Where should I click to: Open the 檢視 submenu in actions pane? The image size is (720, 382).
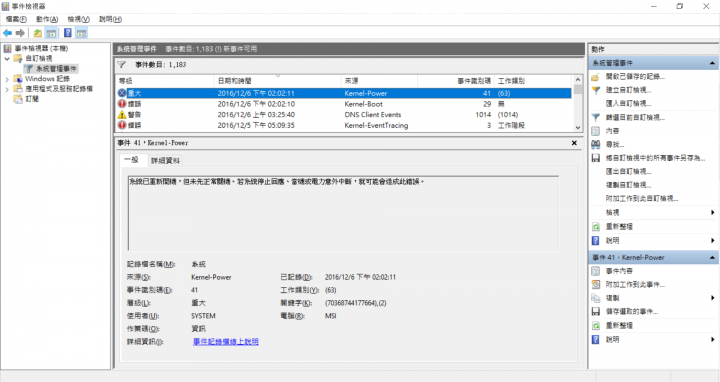[x=654, y=213]
